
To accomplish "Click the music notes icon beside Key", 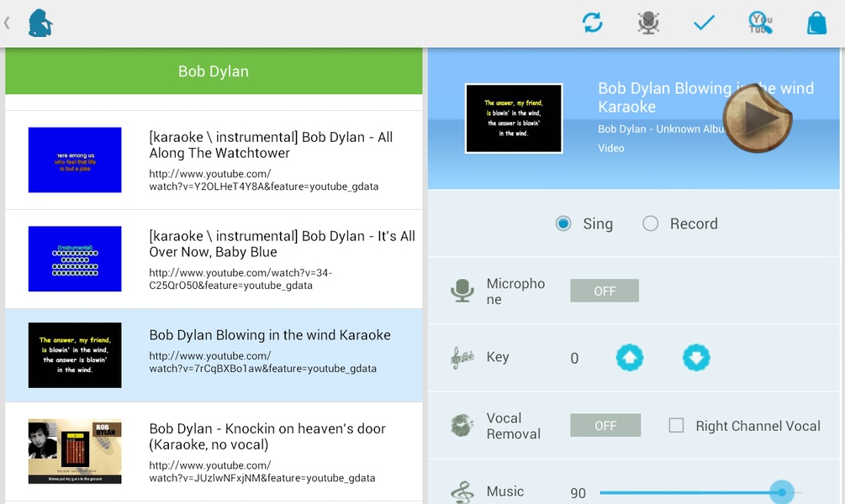I will [462, 358].
